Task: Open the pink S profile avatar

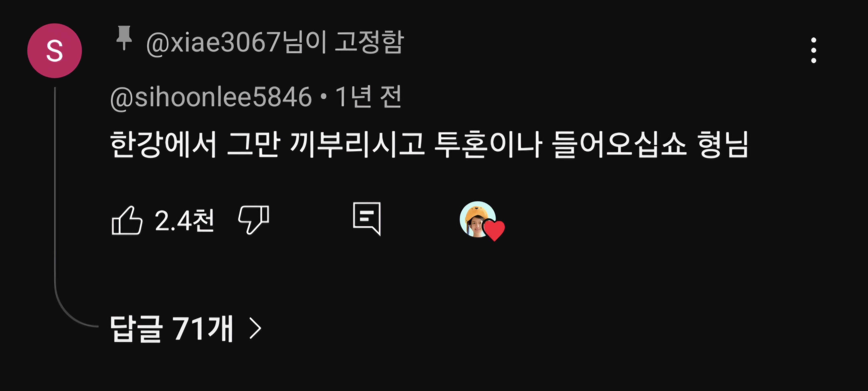Action: [x=55, y=51]
